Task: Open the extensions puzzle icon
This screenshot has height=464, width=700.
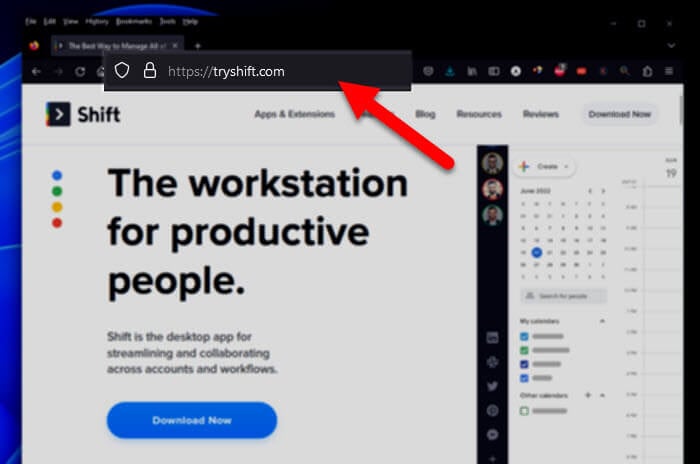Action: click(x=647, y=71)
